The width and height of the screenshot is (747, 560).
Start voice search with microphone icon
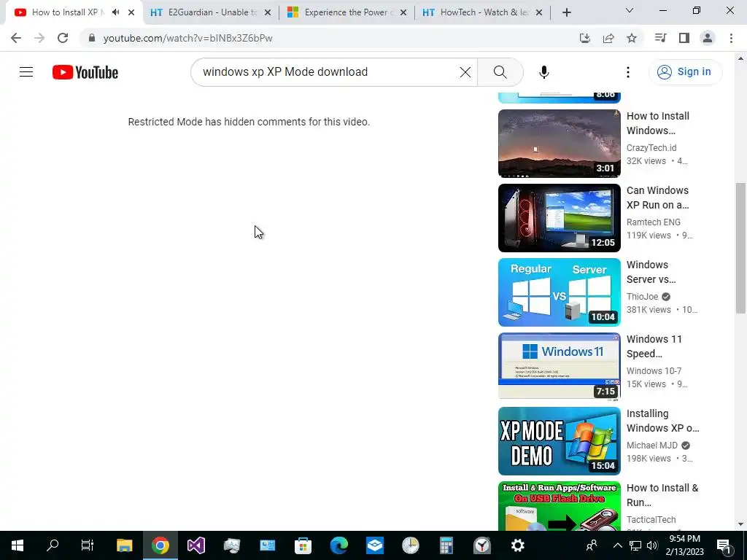tap(543, 72)
